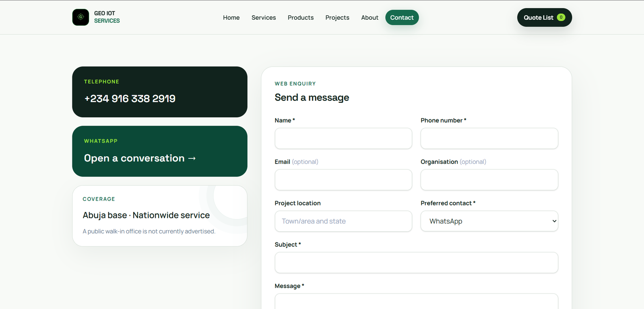
Task: Open the Products menu item
Action: coord(301,18)
